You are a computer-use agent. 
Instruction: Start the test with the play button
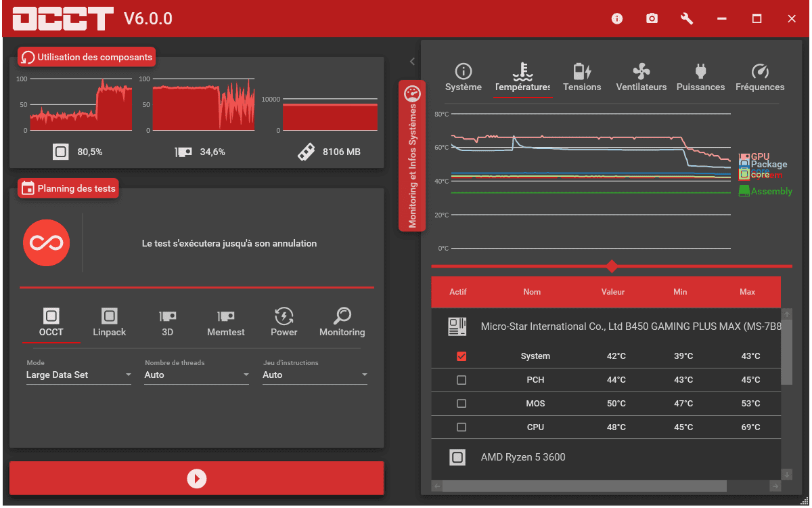click(x=197, y=479)
